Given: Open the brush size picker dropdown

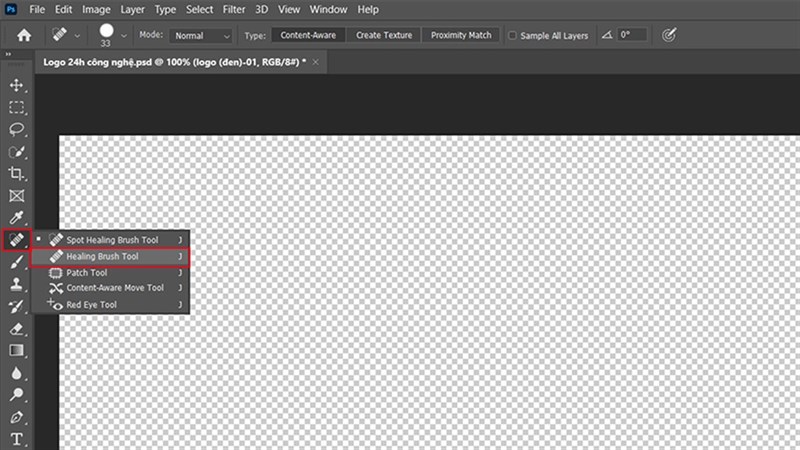Looking at the screenshot, I should pyautogui.click(x=123, y=36).
